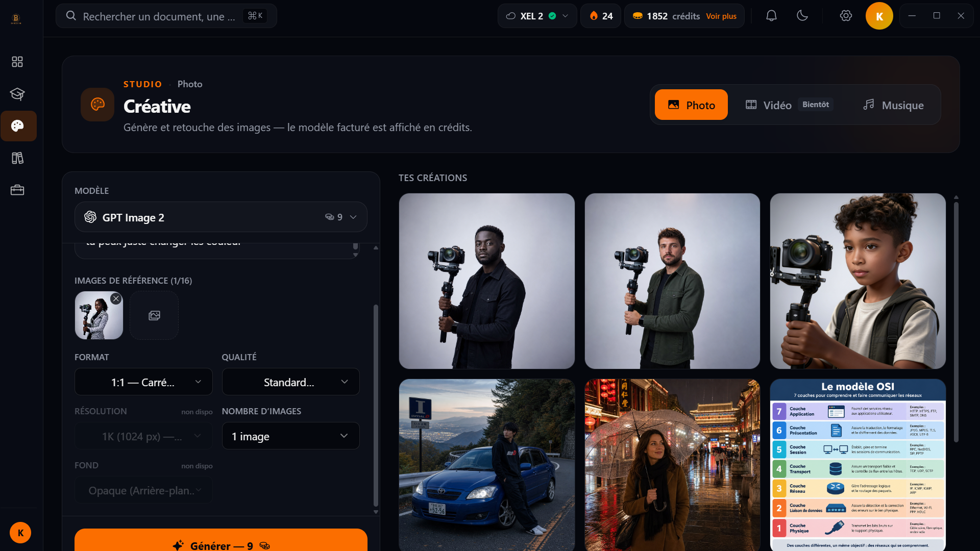The height and width of the screenshot is (551, 980).
Task: Open the Format 1:1 Carré dropdown
Action: pos(143,382)
